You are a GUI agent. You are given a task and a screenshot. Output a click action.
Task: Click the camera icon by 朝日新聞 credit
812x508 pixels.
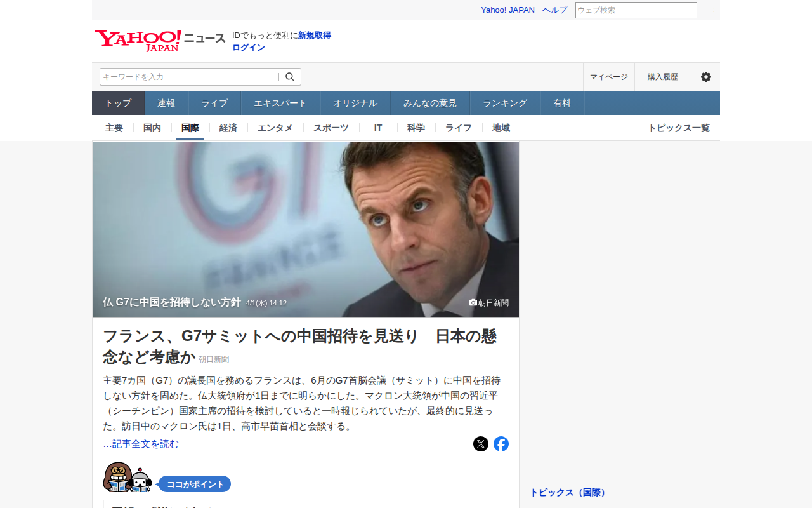coord(473,302)
